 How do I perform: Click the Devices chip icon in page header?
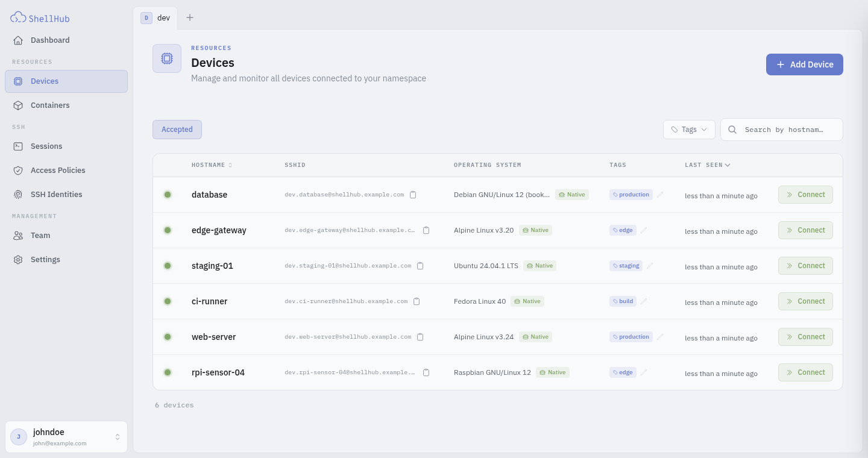point(167,58)
